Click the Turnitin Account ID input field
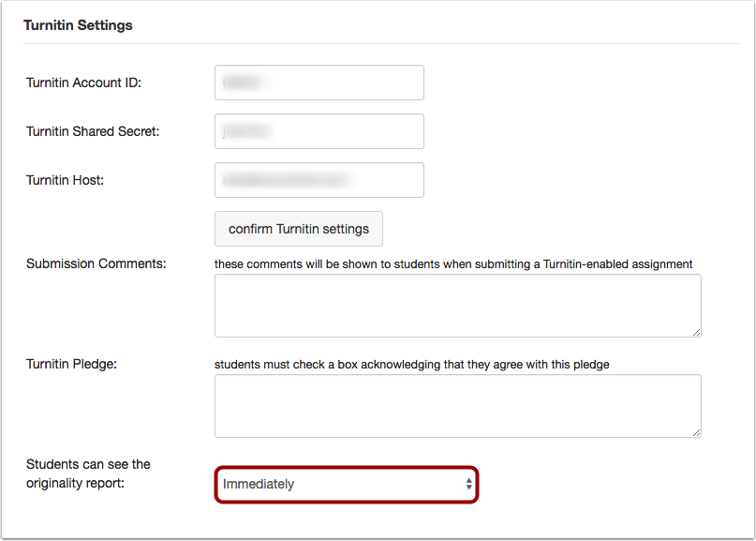 click(319, 83)
